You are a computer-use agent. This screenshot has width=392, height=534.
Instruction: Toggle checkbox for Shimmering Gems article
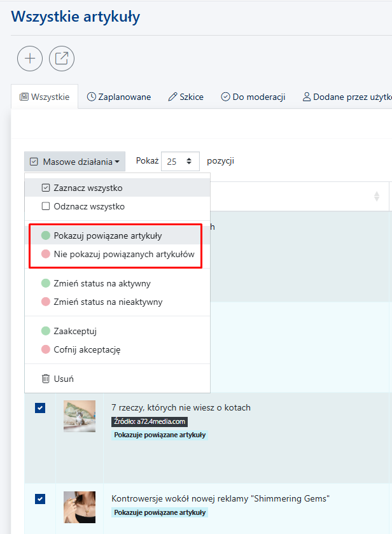click(40, 499)
